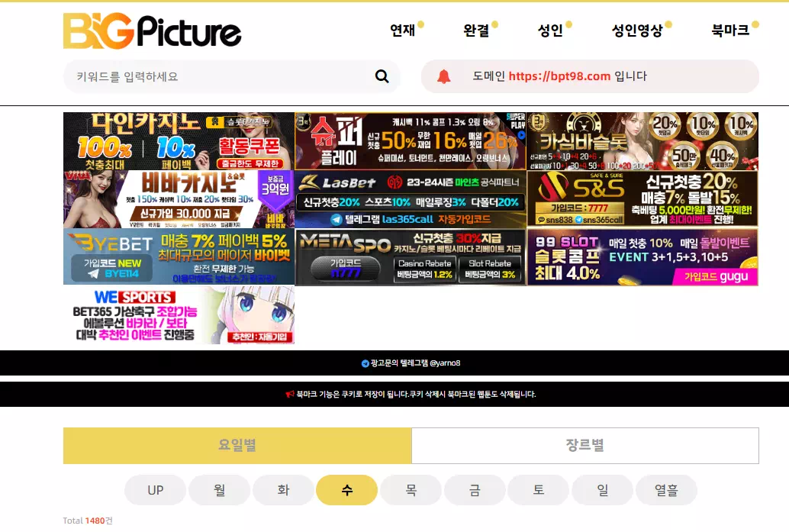This screenshot has height=532, width=789.
Task: Select the 목 day filter
Action: [411, 490]
